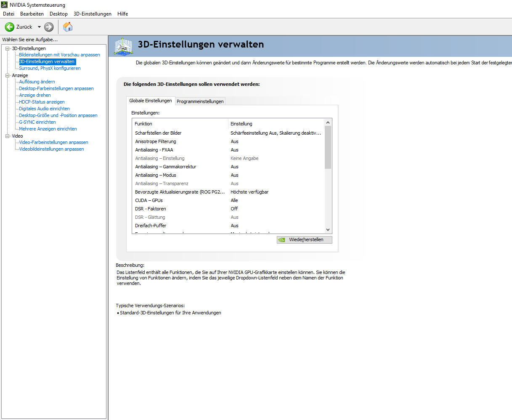Screen dimensions: 512x420
Task: Switch to the Programmeinstellungen tab
Action: coord(200,101)
